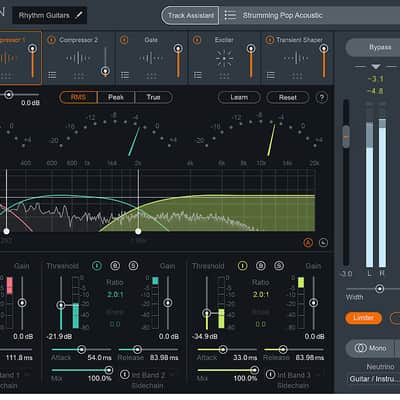Click the Mono button
400x400 pixels.
(370, 348)
